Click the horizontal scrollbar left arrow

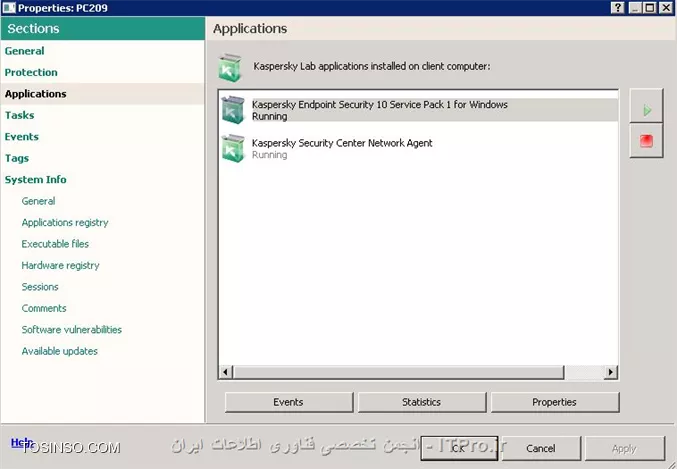tap(226, 372)
